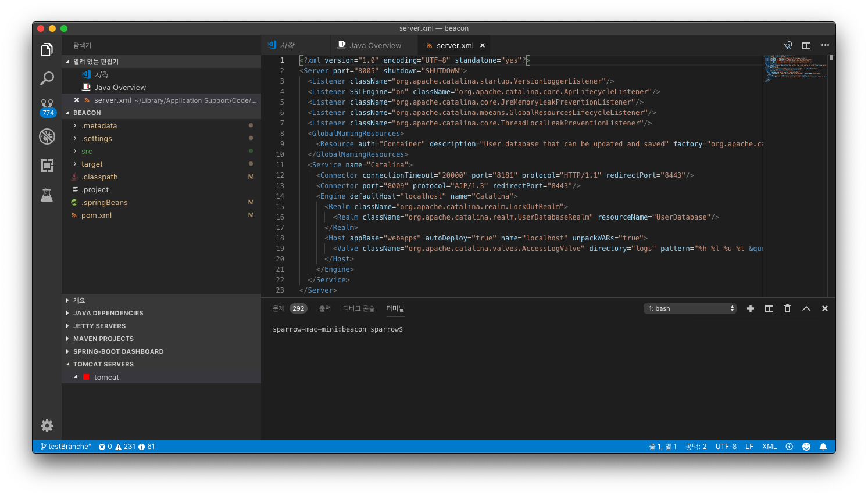Open notifications bell in status bar
Screen dimensions: 868x496
(823, 447)
